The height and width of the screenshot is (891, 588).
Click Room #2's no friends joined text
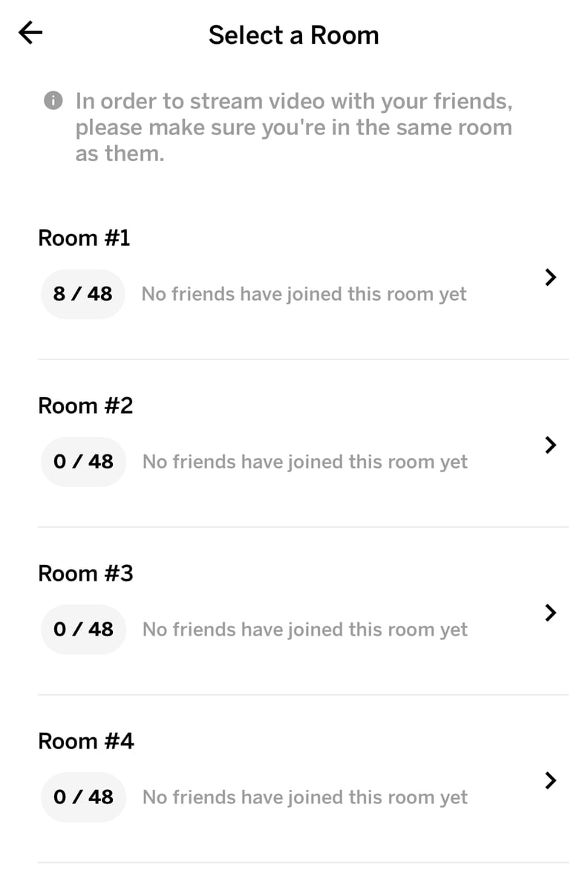click(304, 462)
